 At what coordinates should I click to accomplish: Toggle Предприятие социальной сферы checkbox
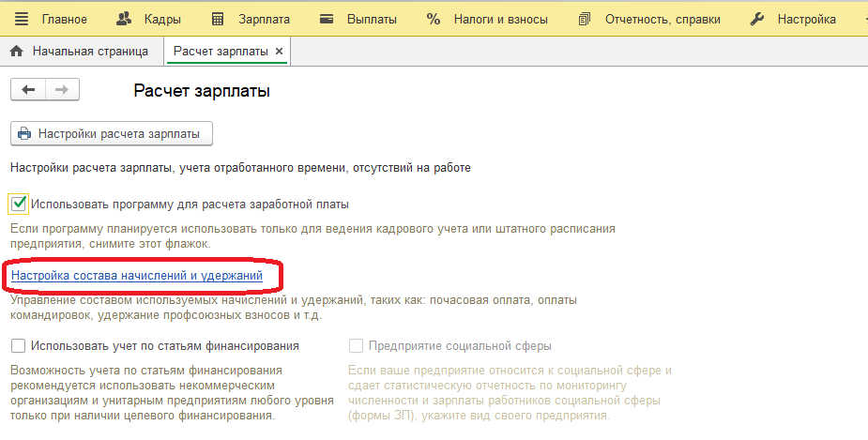click(356, 345)
